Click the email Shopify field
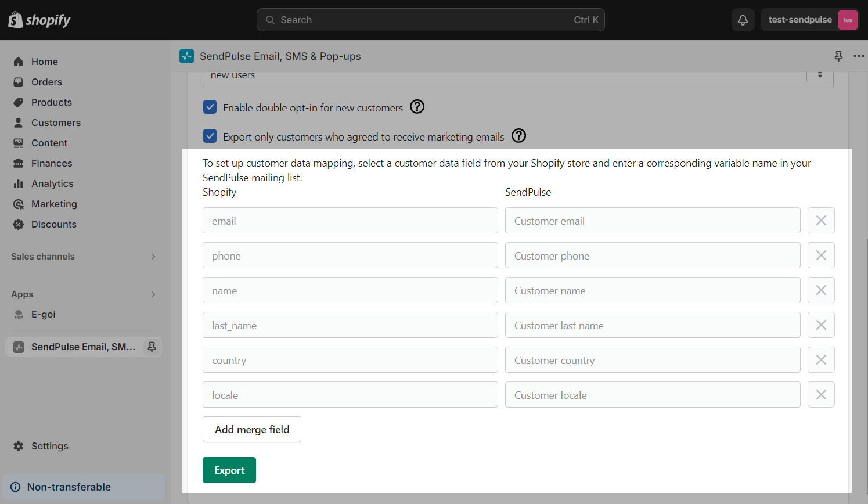 [x=350, y=221]
